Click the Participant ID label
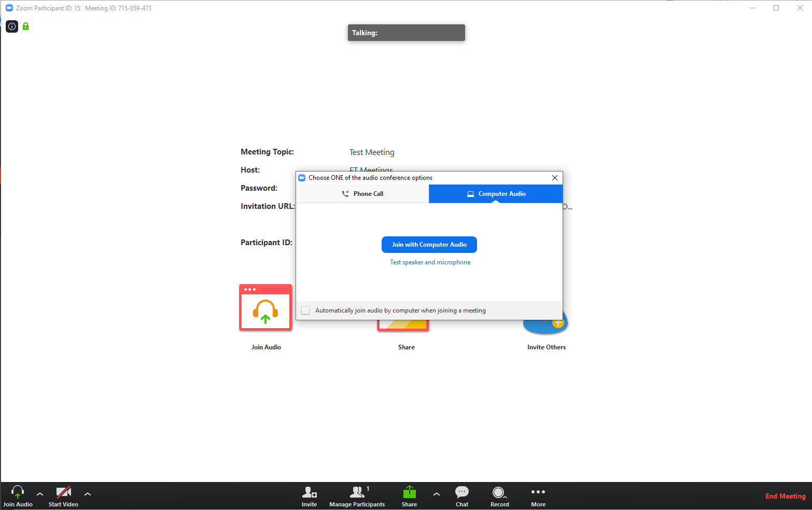Screen dimensions: 812x510 pos(267,243)
